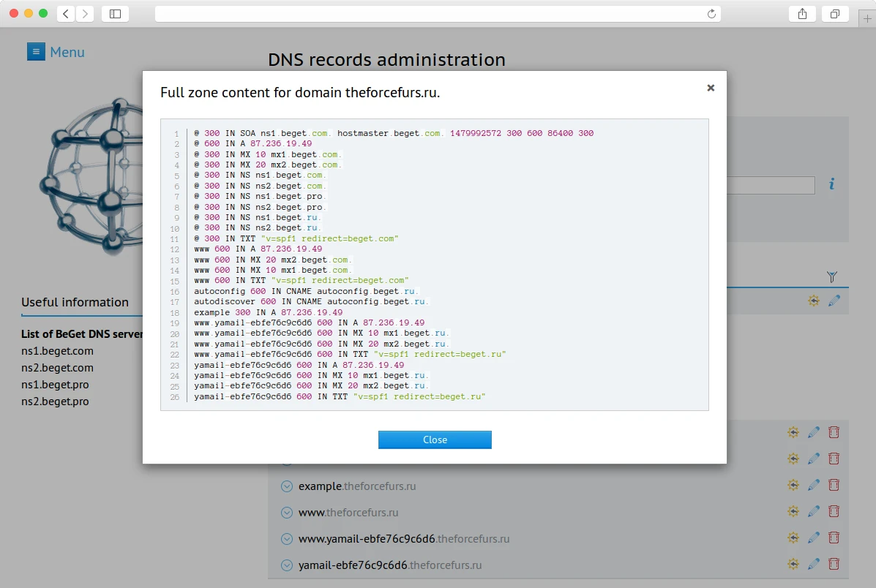Edit the example.theforcefurs.ru record with pencil
The image size is (876, 588).
[813, 485]
